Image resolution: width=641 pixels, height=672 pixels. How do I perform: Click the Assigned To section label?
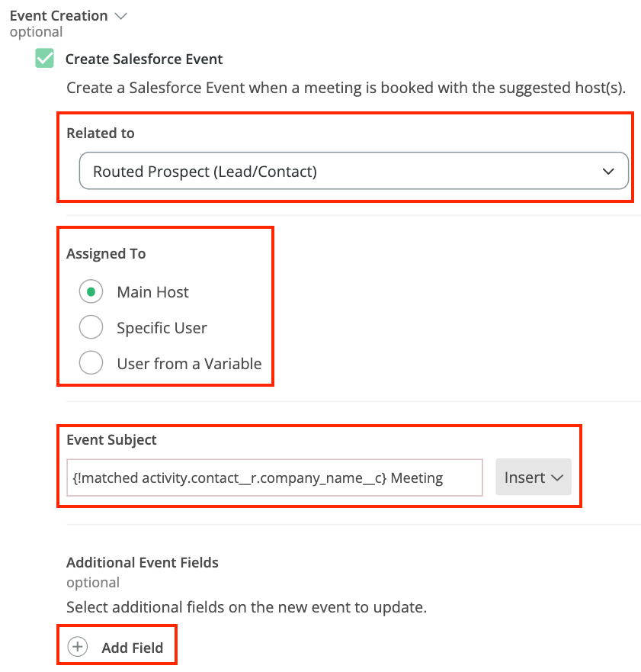[106, 254]
